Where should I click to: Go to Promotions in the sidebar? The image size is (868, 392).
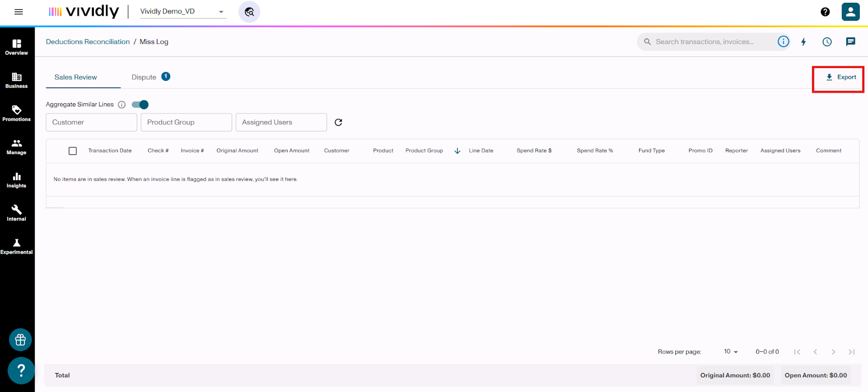click(17, 113)
